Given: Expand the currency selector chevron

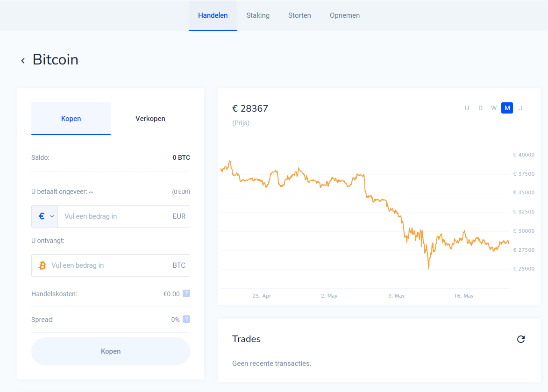Looking at the screenshot, I should [x=52, y=216].
